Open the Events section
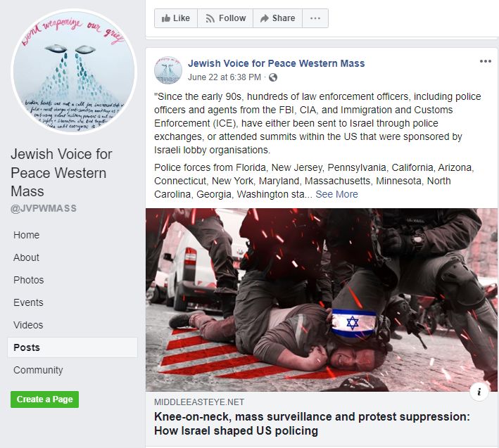This screenshot has width=499, height=448. click(28, 302)
